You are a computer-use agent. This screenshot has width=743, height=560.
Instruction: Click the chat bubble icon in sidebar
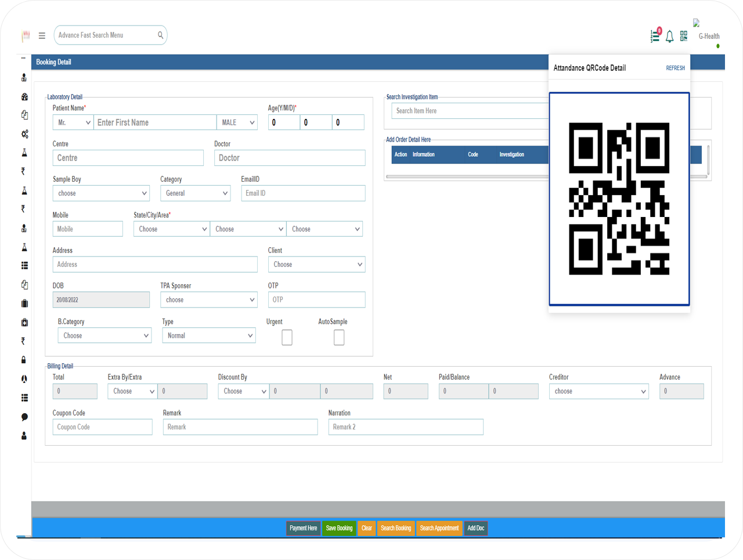pos(24,417)
